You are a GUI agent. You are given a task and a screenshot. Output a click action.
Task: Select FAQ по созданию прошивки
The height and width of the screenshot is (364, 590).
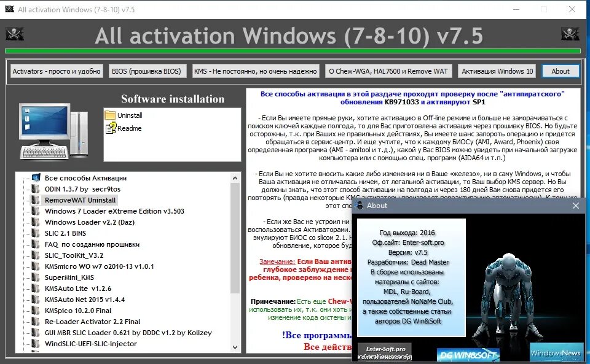pos(92,244)
